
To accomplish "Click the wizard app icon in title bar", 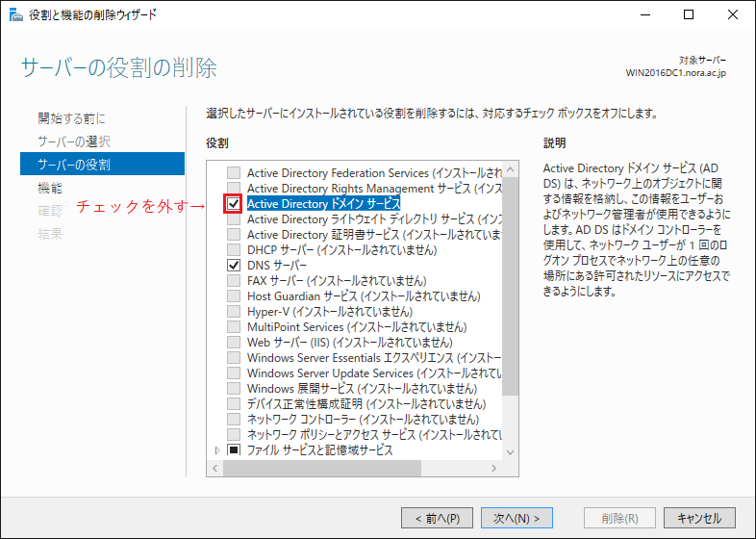I will 15,15.
